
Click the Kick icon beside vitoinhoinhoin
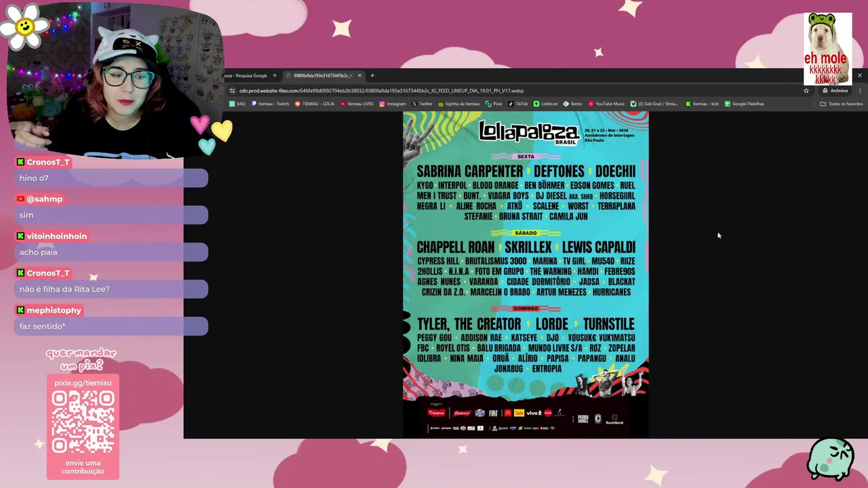point(21,236)
